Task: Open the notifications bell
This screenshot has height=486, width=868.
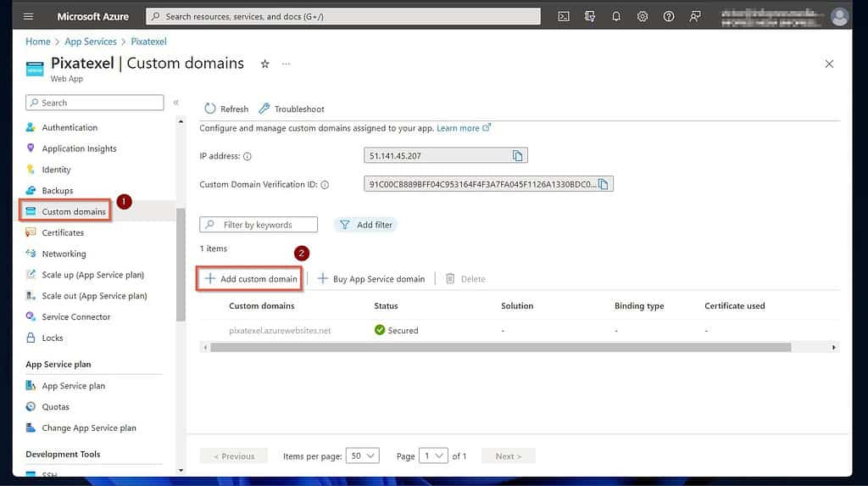Action: [x=616, y=17]
